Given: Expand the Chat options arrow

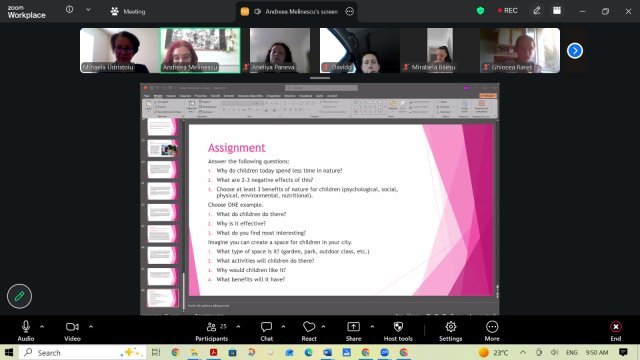Looking at the screenshot, I should pos(283,327).
